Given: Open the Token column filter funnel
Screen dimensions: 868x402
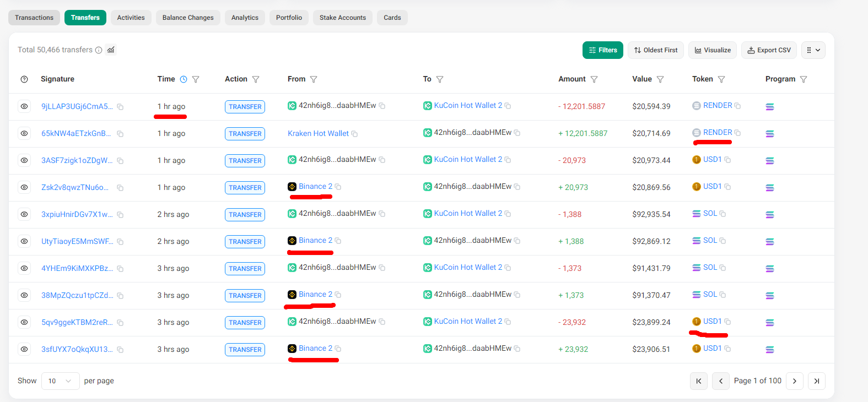Looking at the screenshot, I should point(721,79).
